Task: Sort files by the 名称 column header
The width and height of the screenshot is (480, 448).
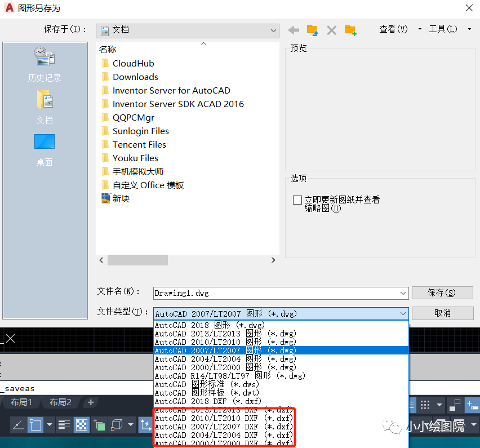Action: click(x=108, y=49)
